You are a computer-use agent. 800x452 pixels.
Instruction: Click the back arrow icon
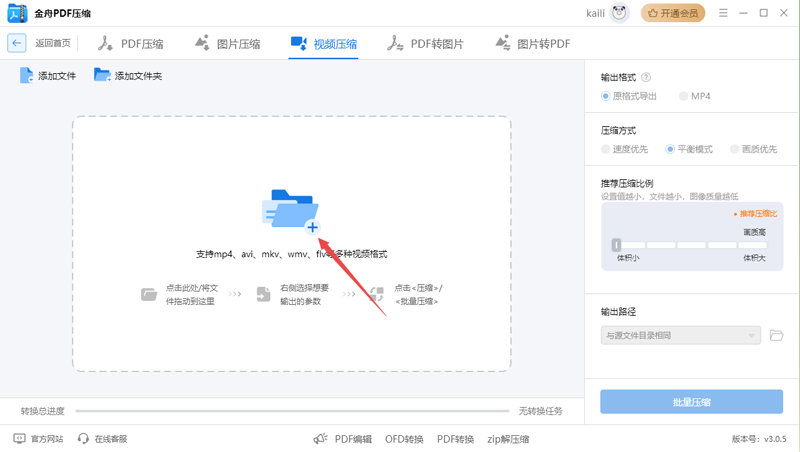(x=16, y=43)
